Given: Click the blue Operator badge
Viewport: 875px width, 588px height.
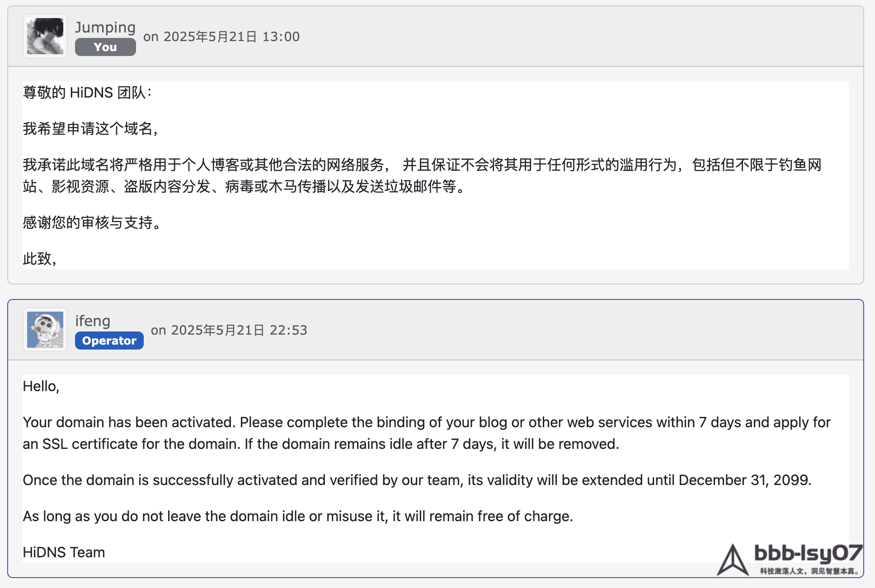Looking at the screenshot, I should [x=109, y=341].
